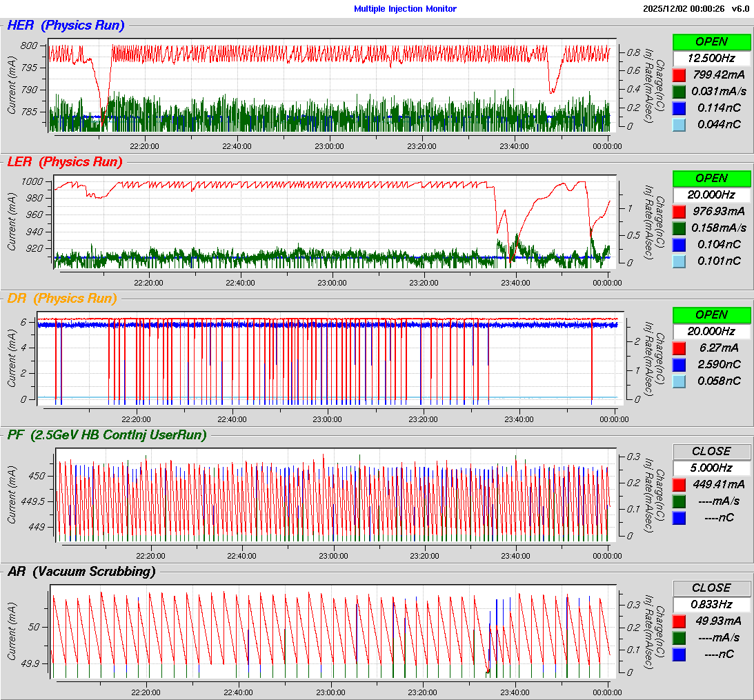
Task: Select the red swatch next to DR 6.27mA
Action: pos(679,348)
